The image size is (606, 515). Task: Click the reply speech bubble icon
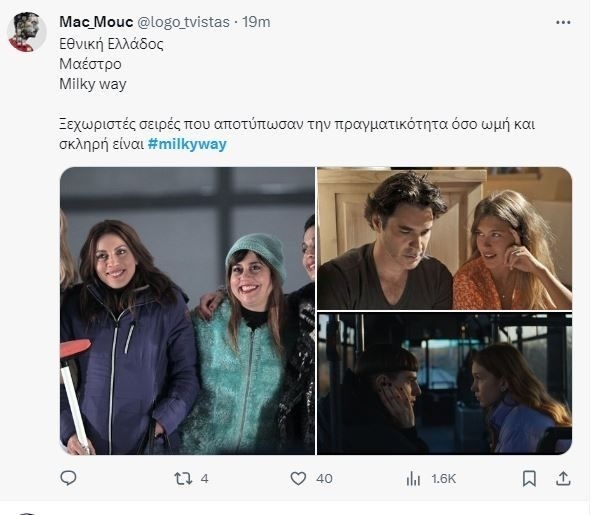coord(69,479)
